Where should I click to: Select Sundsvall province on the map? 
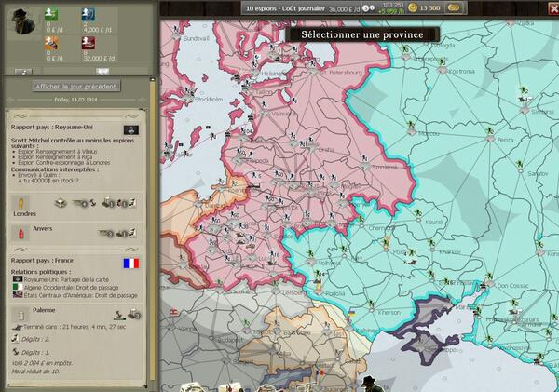[x=176, y=36]
